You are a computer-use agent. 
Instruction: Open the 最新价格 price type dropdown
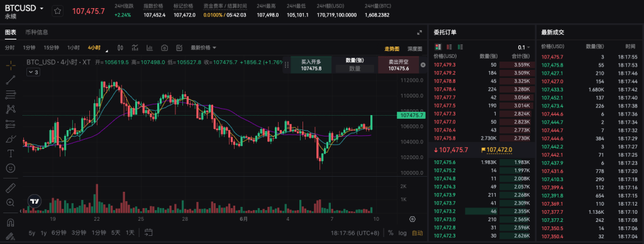coord(203,48)
